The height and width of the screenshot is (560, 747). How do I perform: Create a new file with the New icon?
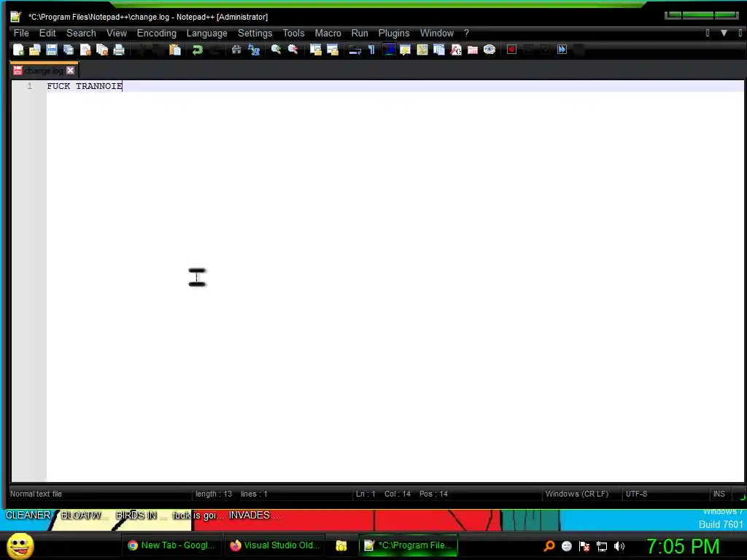(18, 50)
